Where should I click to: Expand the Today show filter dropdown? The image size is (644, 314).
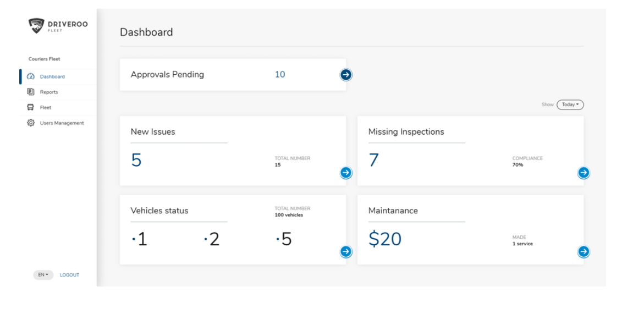click(570, 104)
